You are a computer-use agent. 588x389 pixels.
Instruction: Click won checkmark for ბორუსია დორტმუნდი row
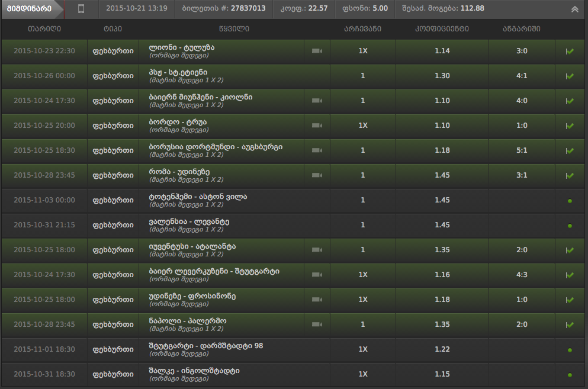pyautogui.click(x=570, y=151)
